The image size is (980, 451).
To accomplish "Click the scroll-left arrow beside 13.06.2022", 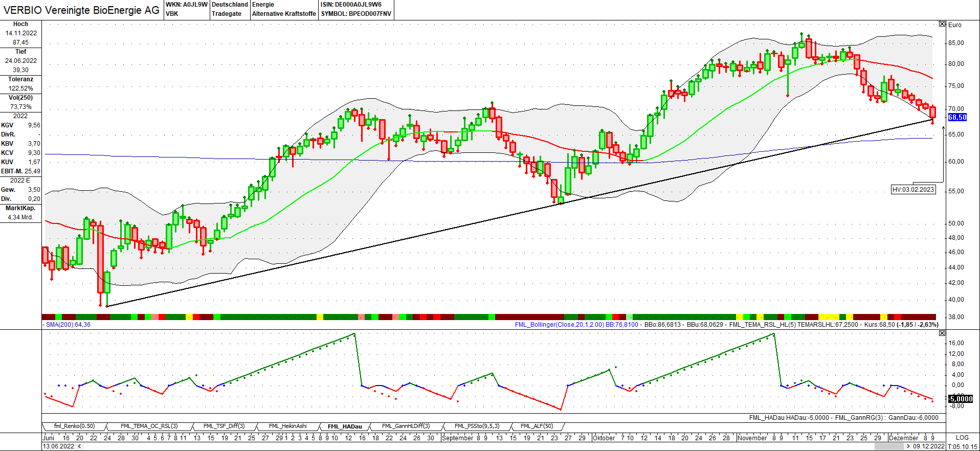I will point(79,446).
